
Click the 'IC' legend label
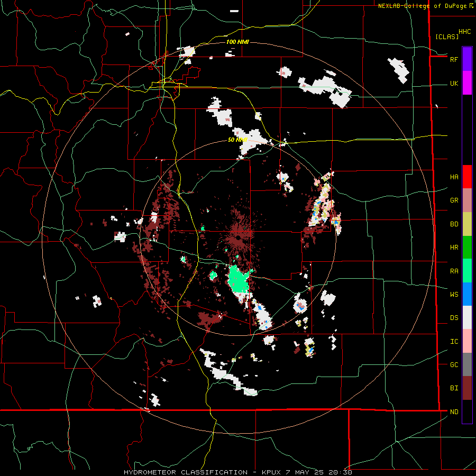click(454, 341)
